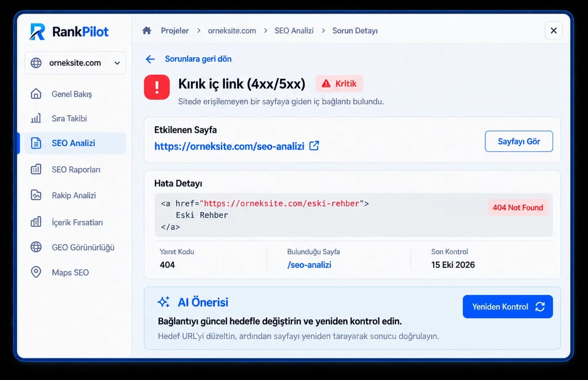Open Sıra Takibi bar chart icon

click(36, 118)
